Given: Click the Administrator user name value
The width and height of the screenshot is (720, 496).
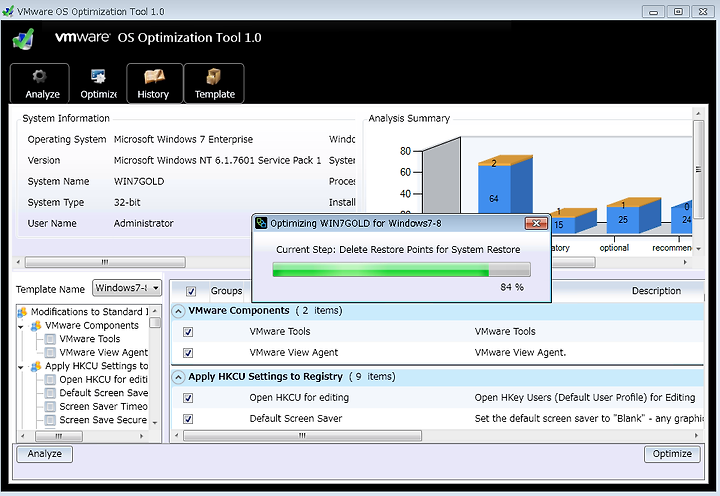Looking at the screenshot, I should (x=143, y=224).
